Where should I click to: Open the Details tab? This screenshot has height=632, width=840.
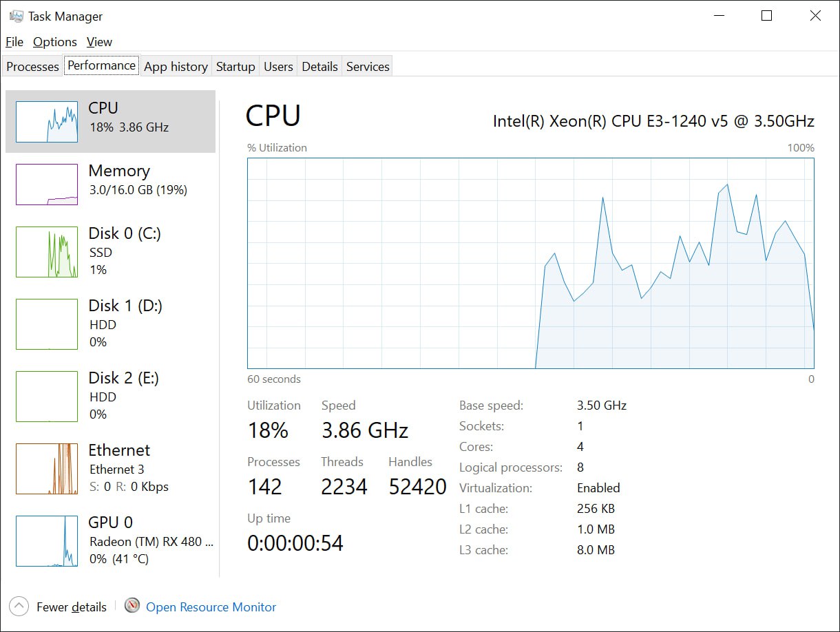(319, 67)
